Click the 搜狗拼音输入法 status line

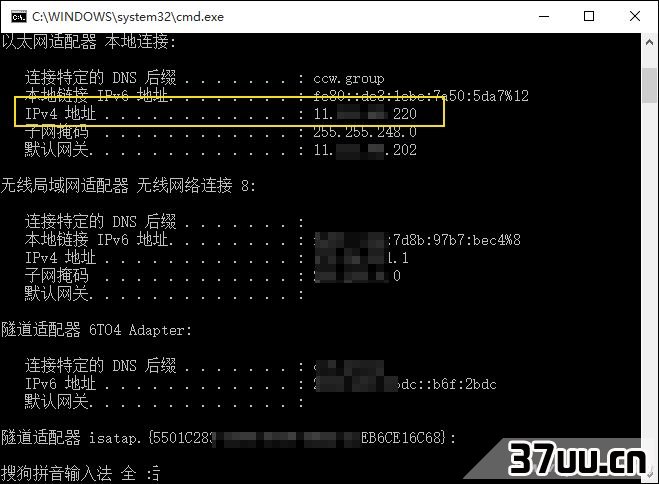80,473
